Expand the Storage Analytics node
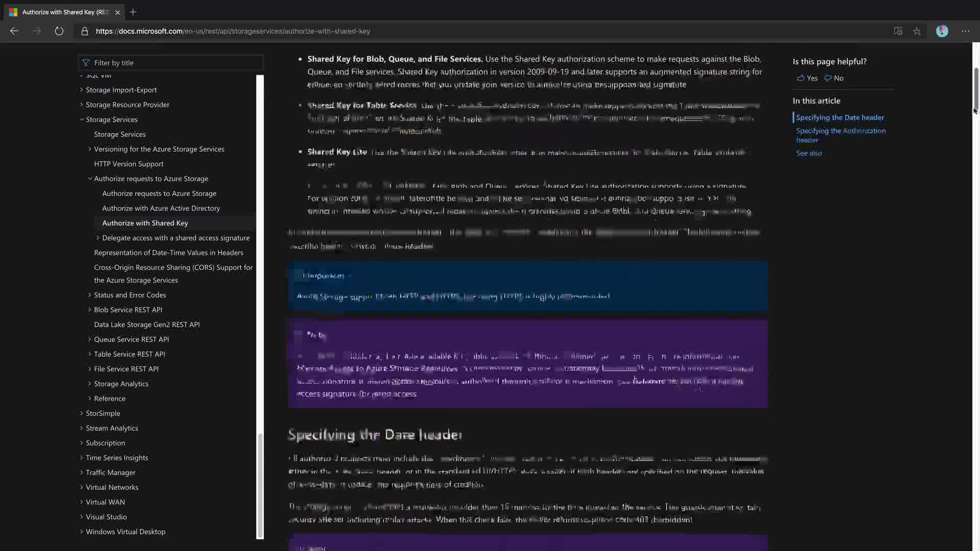The width and height of the screenshot is (980, 551). 90,384
